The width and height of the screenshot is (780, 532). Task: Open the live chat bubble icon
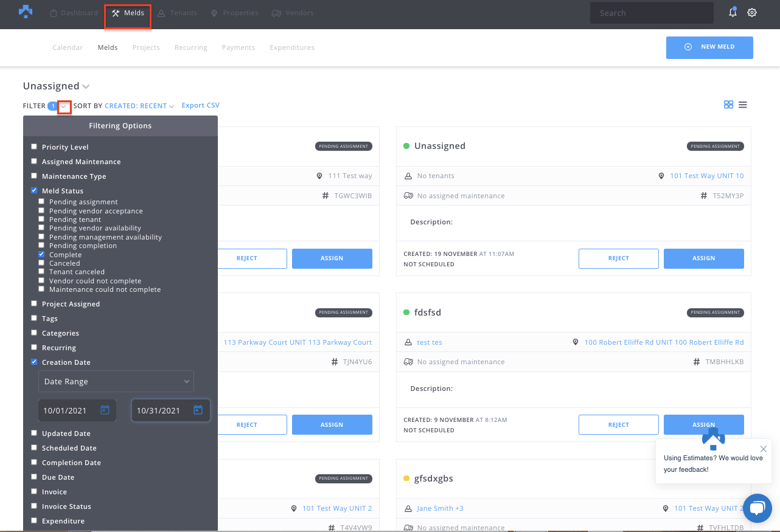click(757, 508)
